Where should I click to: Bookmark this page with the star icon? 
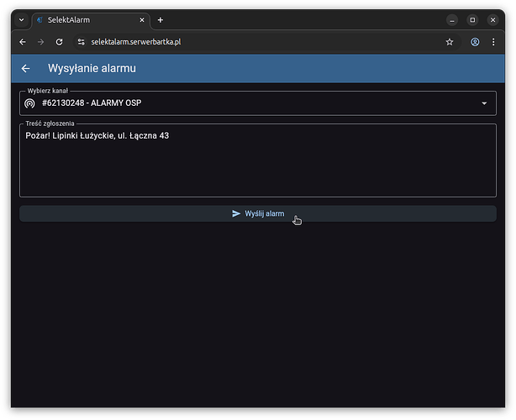tap(450, 42)
